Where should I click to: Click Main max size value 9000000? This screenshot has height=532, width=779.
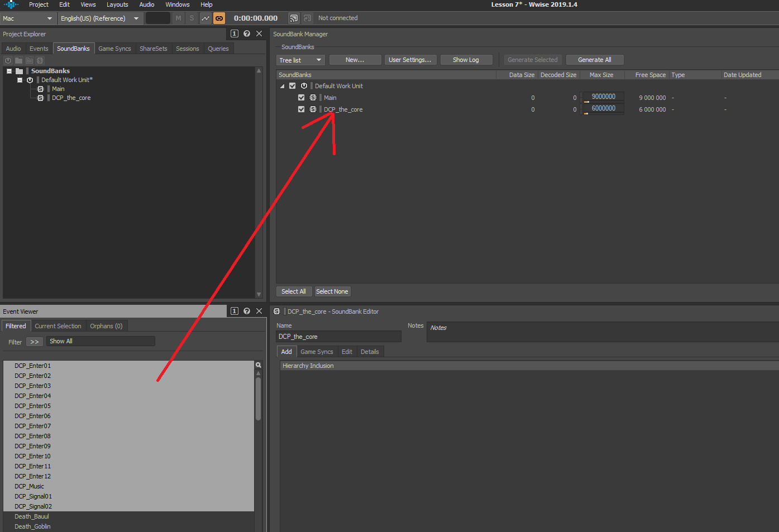tap(604, 97)
